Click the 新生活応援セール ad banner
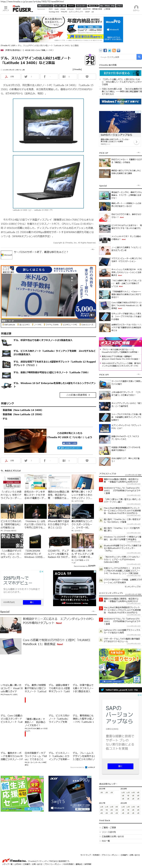The image size is (142, 868). click(22, 794)
